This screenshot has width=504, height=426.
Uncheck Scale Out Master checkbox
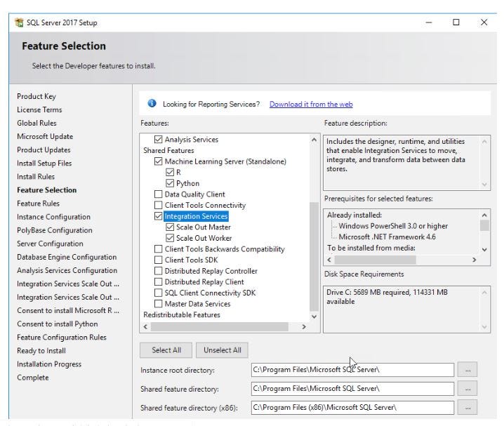pyautogui.click(x=170, y=227)
